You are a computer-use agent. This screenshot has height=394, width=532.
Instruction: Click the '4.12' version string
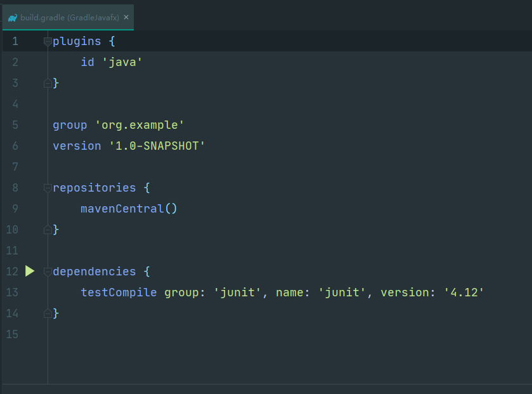[464, 292]
